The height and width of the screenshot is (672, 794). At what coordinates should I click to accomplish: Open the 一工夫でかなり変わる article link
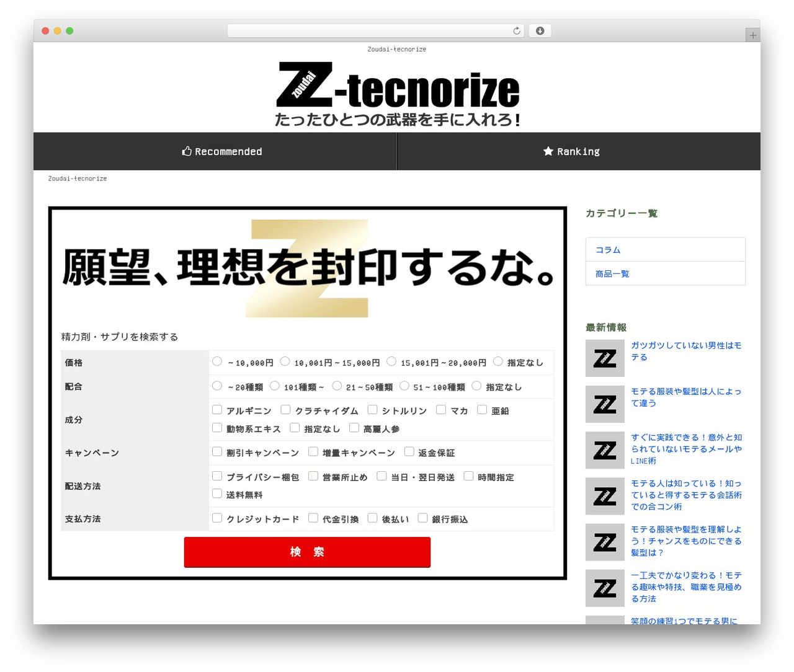686,587
